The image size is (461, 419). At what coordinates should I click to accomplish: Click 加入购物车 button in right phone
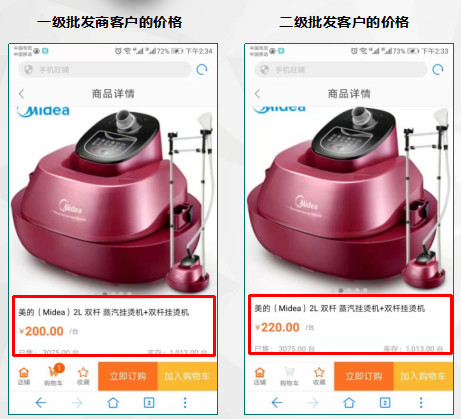point(423,376)
